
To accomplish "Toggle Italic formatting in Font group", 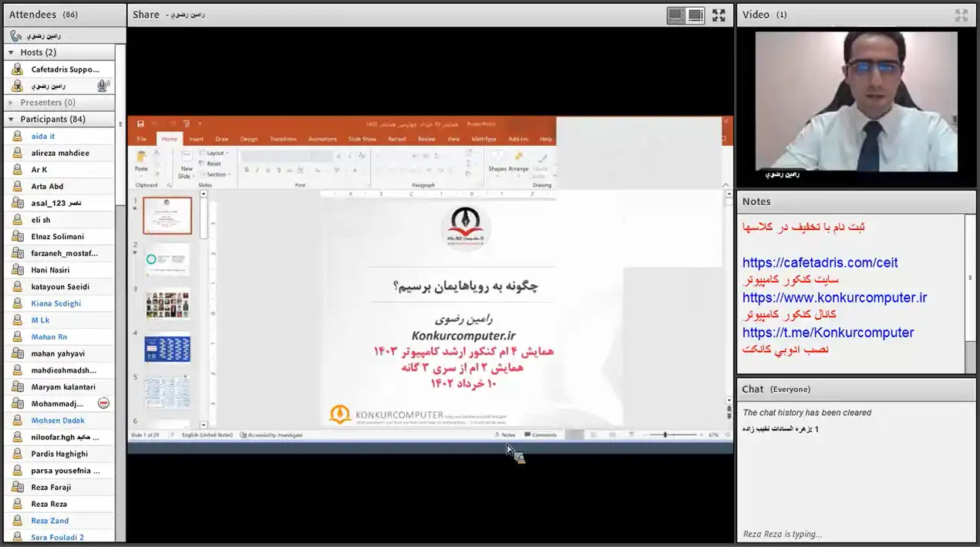I will tap(258, 170).
